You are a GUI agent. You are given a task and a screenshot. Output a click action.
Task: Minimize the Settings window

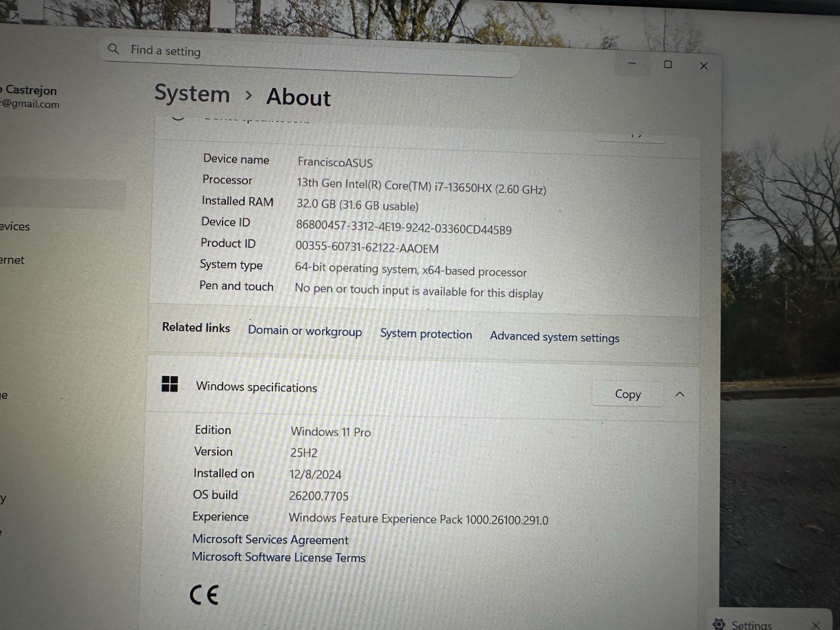point(632,64)
